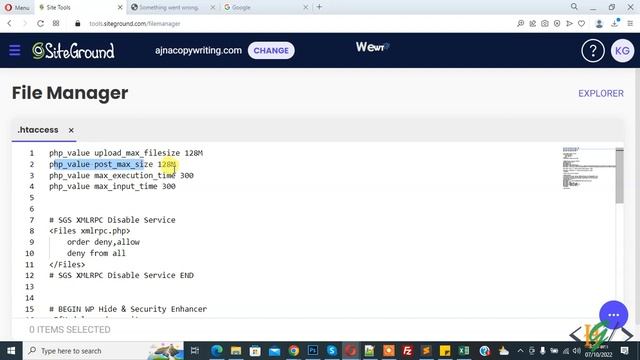Open the Opera Menu button
This screenshot has width=640, height=360.
pos(17,7)
